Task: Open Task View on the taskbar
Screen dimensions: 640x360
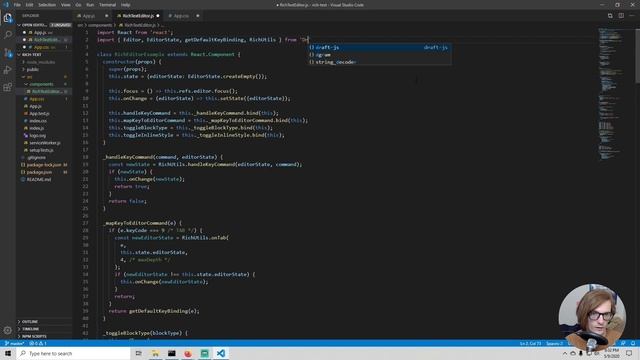Action: (x=138, y=353)
